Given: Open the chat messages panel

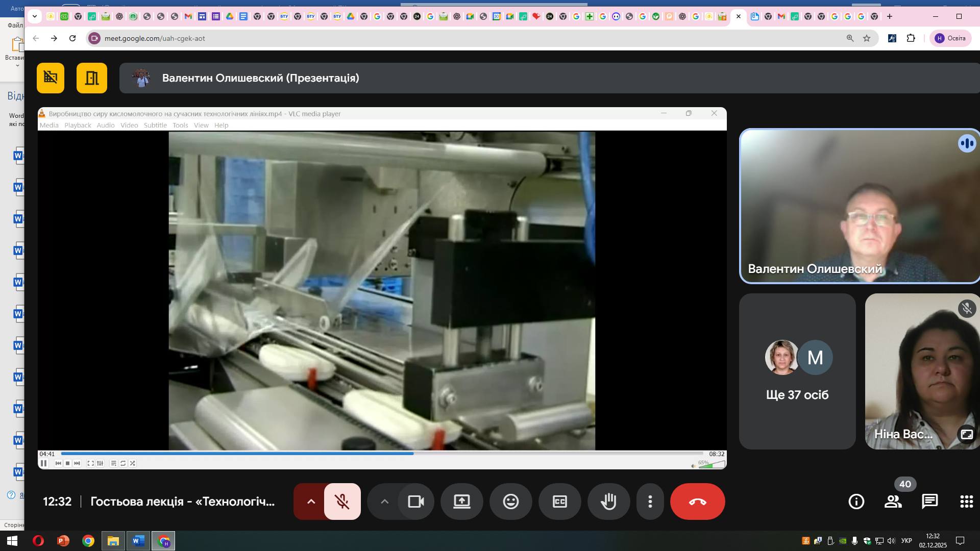Looking at the screenshot, I should pos(929,502).
